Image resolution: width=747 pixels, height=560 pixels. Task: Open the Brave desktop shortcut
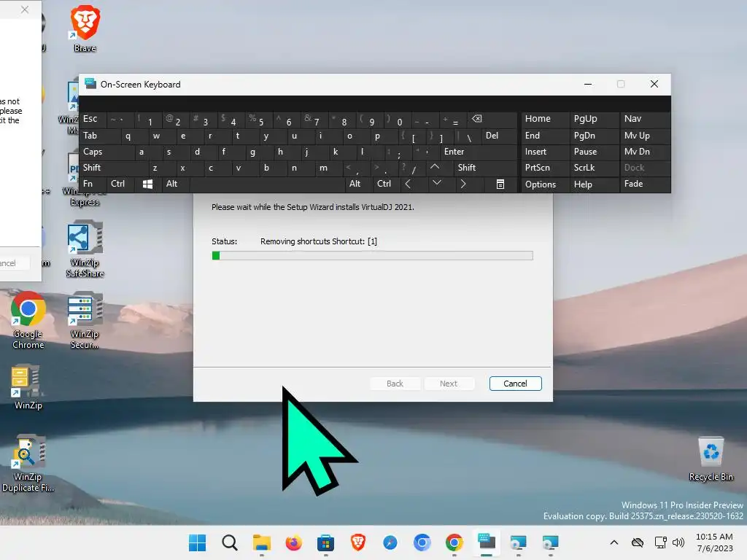tap(85, 28)
